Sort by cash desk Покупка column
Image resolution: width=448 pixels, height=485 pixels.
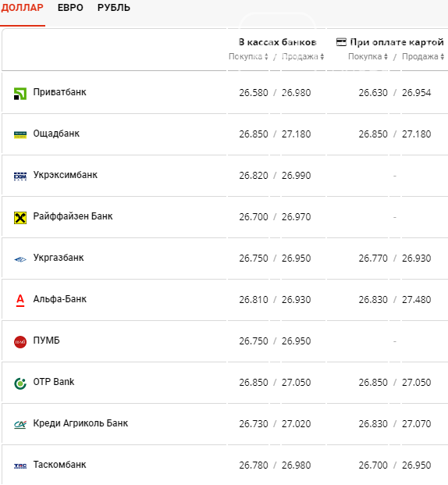pos(248,56)
